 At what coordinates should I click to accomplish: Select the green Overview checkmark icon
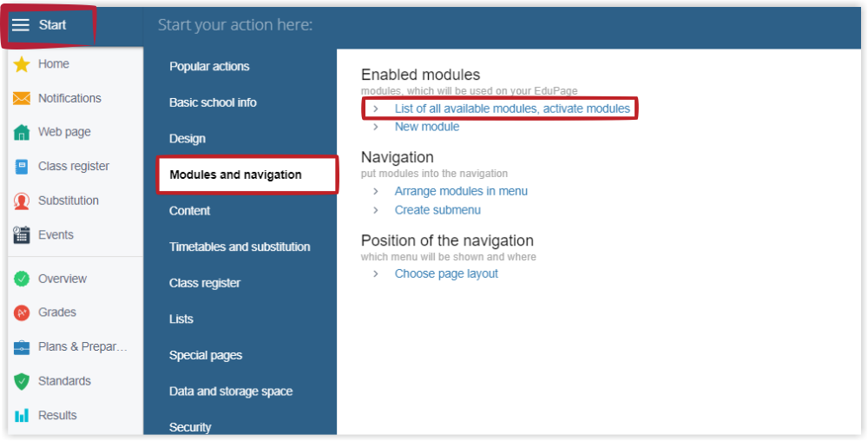[22, 279]
